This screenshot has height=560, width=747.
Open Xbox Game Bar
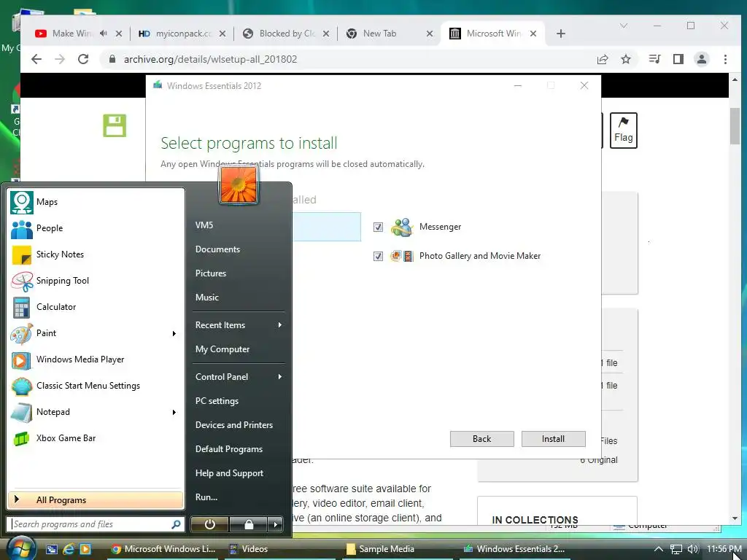click(x=96, y=437)
